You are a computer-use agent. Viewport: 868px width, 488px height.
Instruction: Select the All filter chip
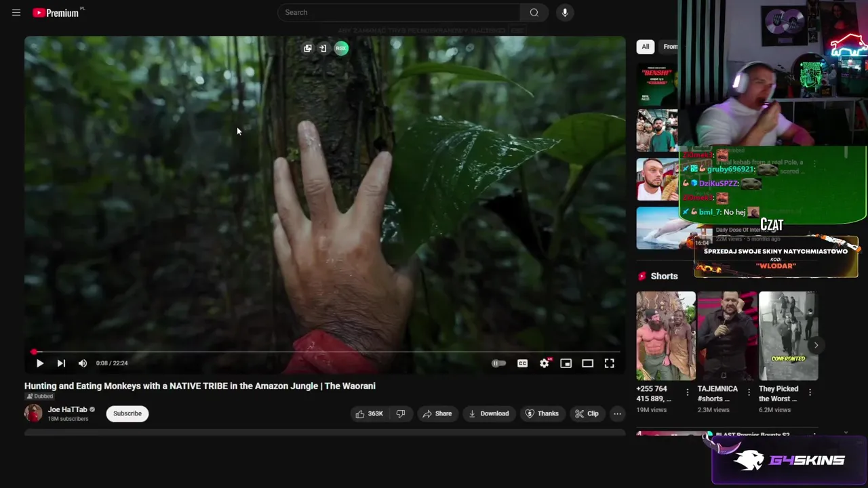click(646, 46)
